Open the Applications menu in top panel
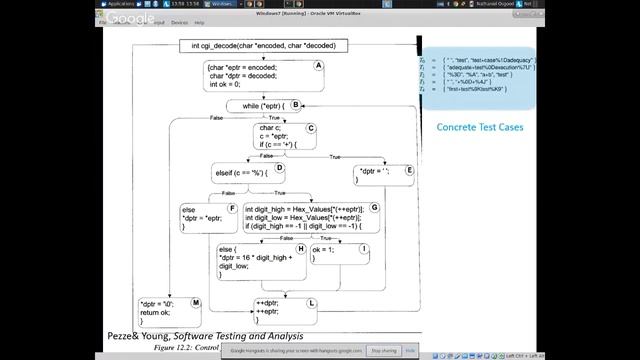The image size is (640, 360). (x=118, y=4)
